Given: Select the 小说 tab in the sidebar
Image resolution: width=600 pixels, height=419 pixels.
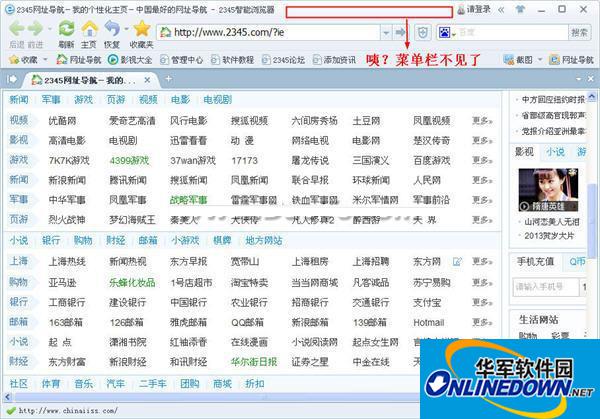Looking at the screenshot, I should (556, 152).
